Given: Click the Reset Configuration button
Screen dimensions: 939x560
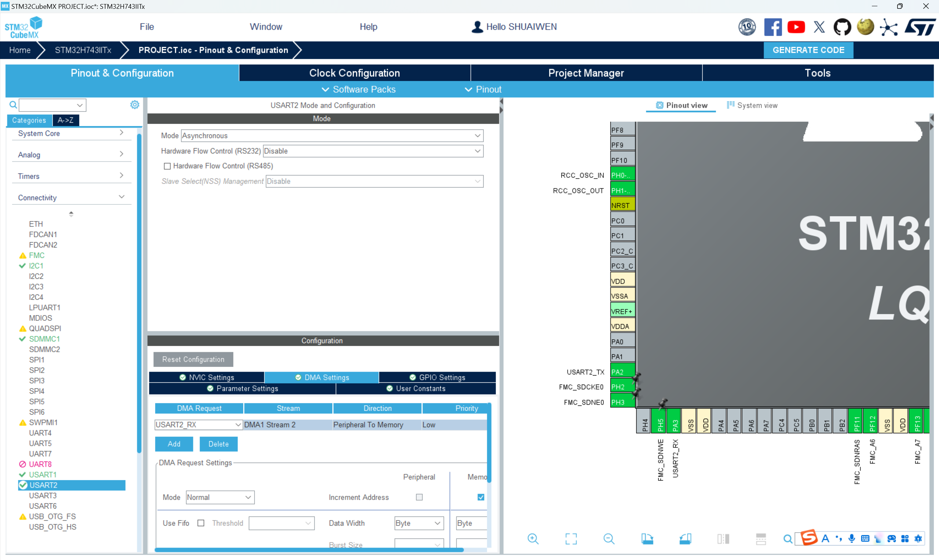Looking at the screenshot, I should click(x=193, y=359).
